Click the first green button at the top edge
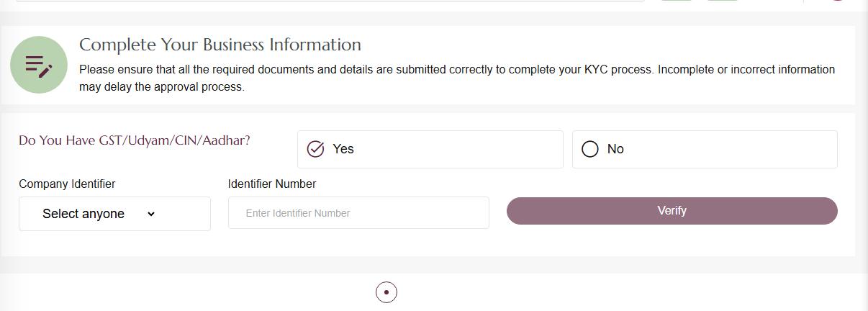 point(677,1)
